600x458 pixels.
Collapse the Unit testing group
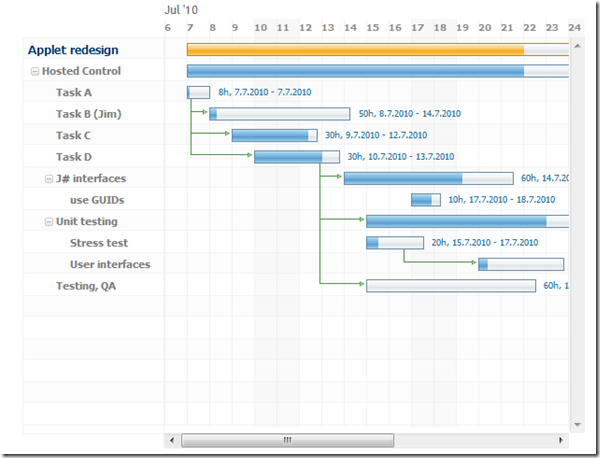[x=49, y=222]
